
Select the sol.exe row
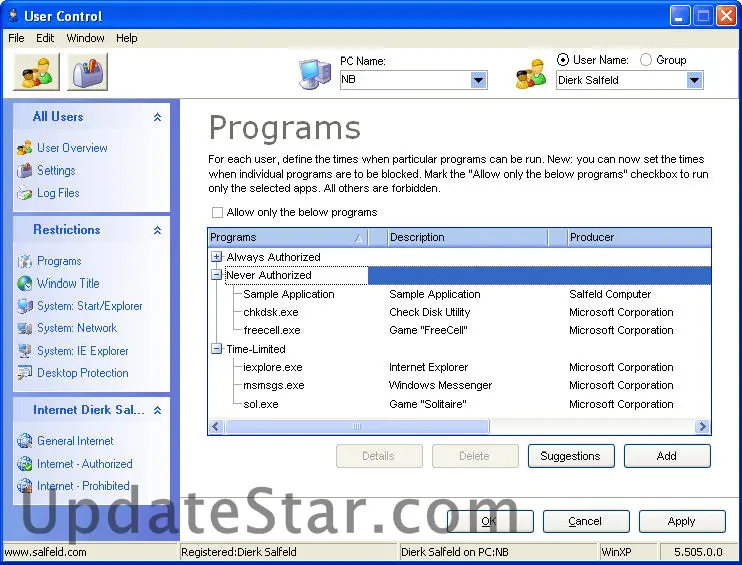459,404
